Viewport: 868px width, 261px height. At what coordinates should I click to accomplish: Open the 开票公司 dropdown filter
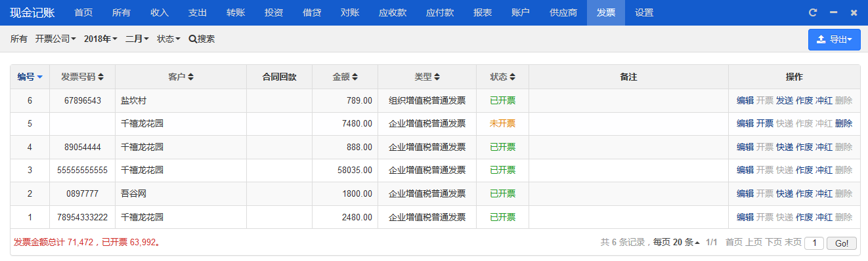coord(56,39)
